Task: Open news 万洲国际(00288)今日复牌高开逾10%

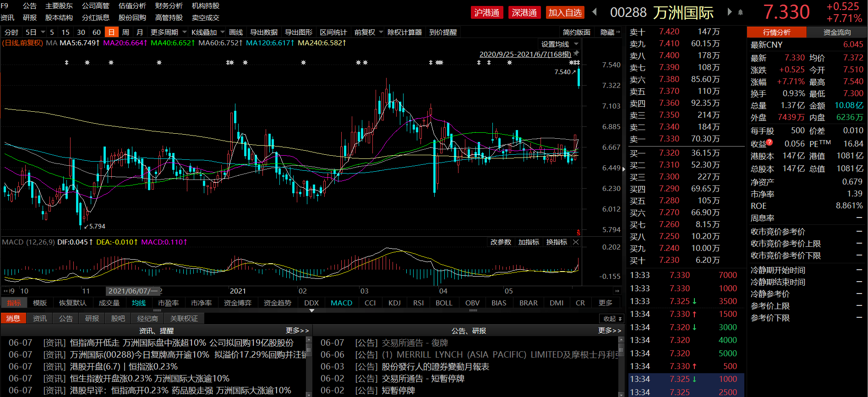Action: click(x=187, y=354)
